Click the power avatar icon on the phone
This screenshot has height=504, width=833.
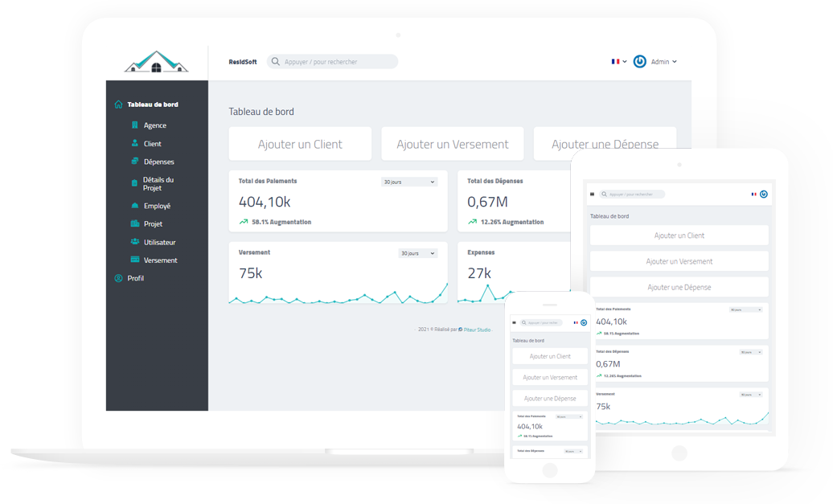(584, 323)
